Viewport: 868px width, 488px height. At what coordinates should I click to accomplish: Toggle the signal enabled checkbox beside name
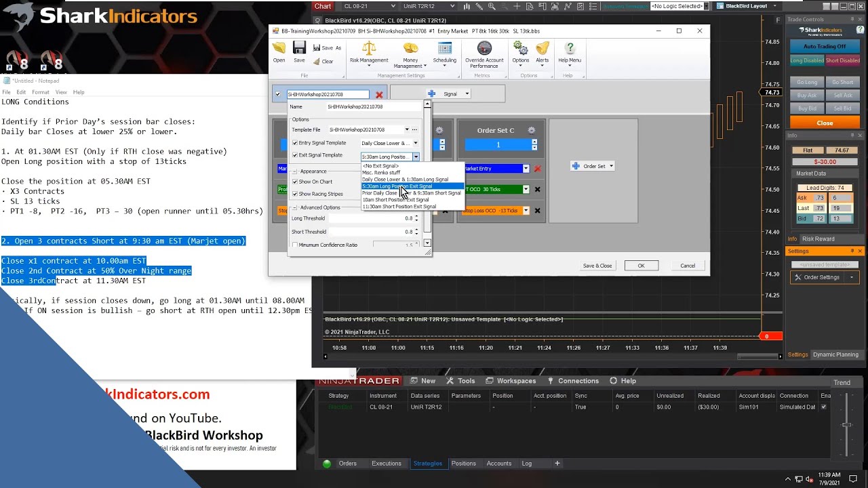click(278, 95)
